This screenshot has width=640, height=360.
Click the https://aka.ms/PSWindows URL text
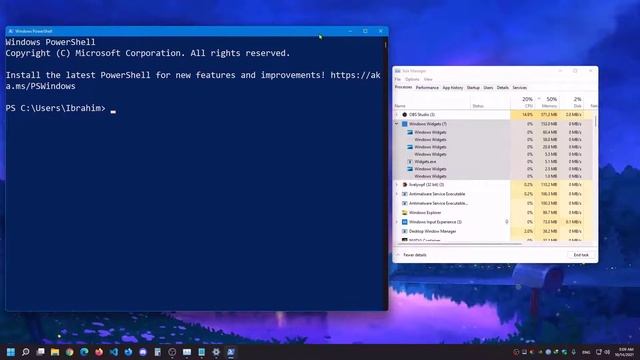pyautogui.click(x=356, y=75)
